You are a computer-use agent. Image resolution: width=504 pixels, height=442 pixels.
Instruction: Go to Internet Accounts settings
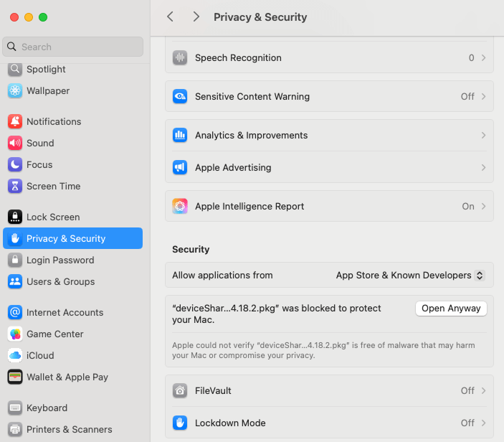72,312
